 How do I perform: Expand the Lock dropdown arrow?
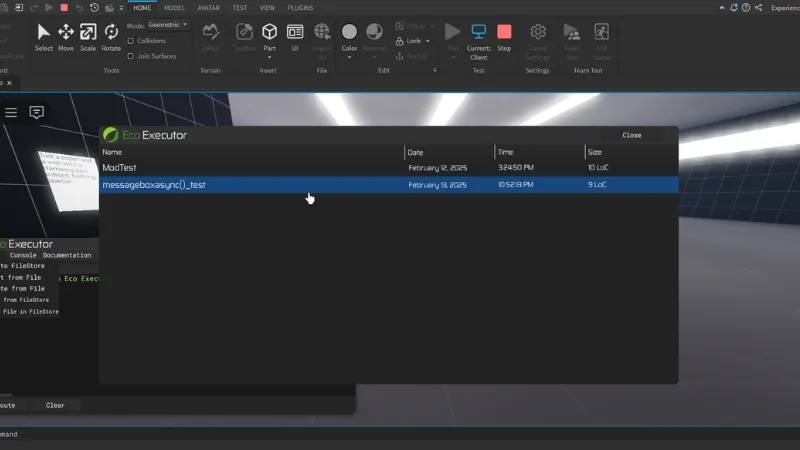point(428,41)
